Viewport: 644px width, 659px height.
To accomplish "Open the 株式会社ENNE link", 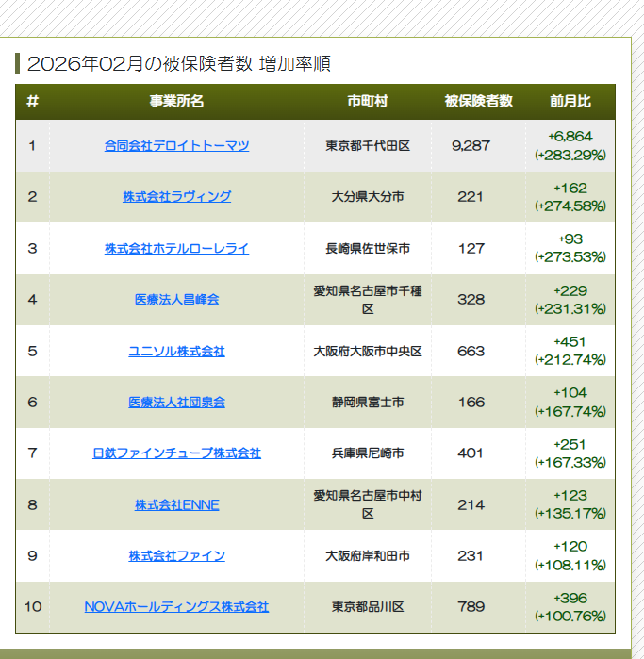I will coord(176,504).
